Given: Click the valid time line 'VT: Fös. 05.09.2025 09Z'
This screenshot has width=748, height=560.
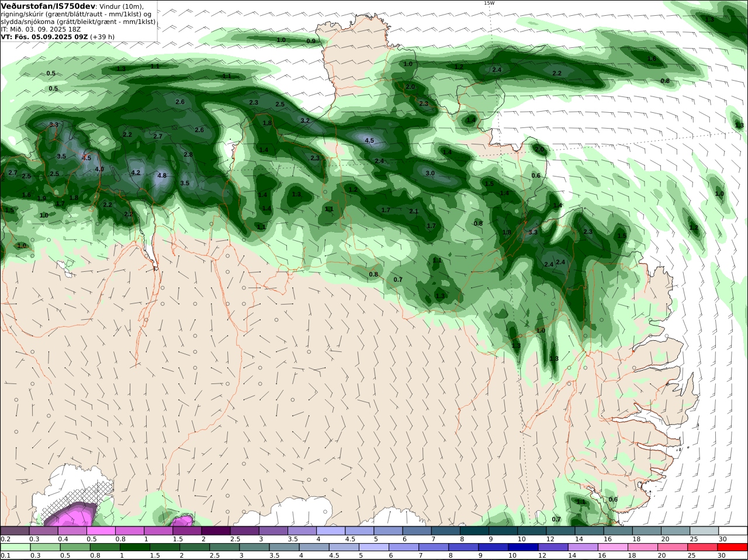Looking at the screenshot, I should [44, 36].
